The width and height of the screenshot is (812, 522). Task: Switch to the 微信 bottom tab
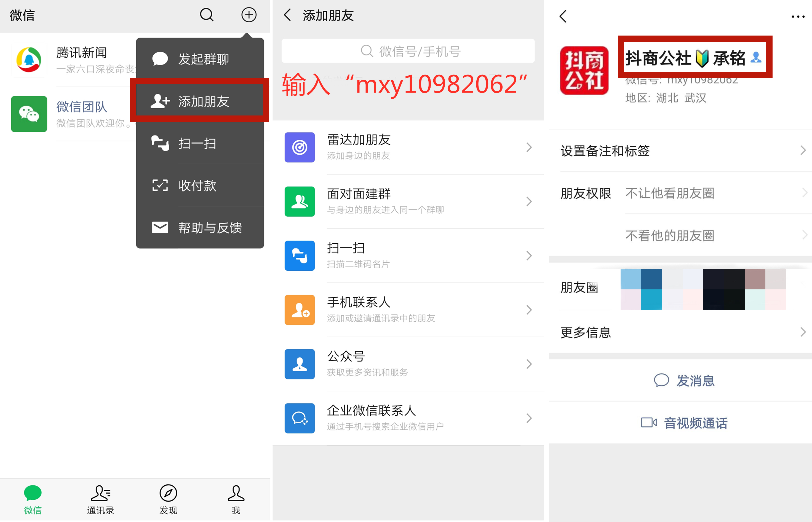point(33,500)
